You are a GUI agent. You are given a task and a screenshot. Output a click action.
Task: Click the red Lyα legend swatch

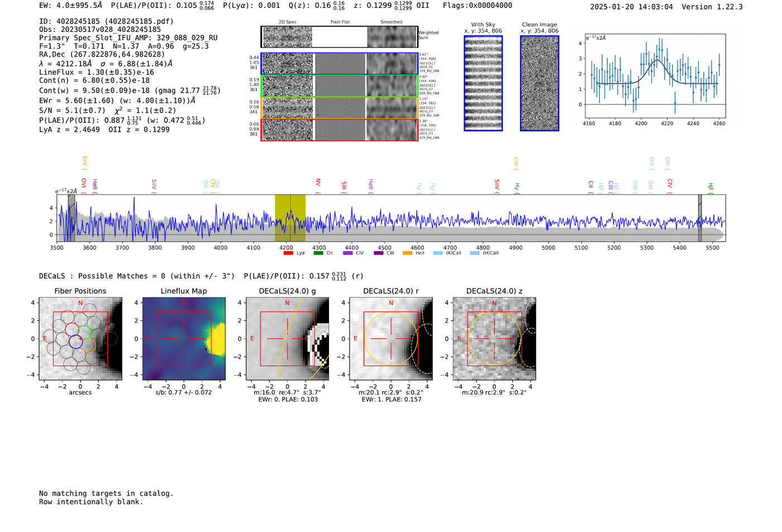288,253
